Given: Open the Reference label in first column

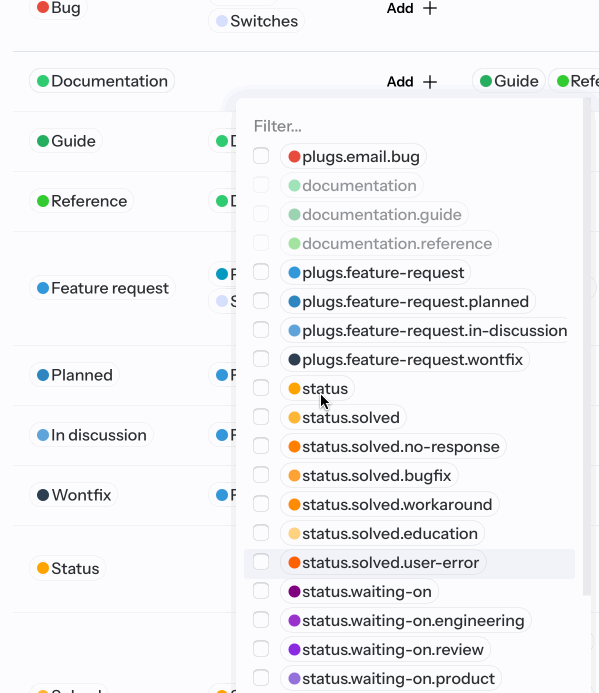Looking at the screenshot, I should (x=81, y=201).
